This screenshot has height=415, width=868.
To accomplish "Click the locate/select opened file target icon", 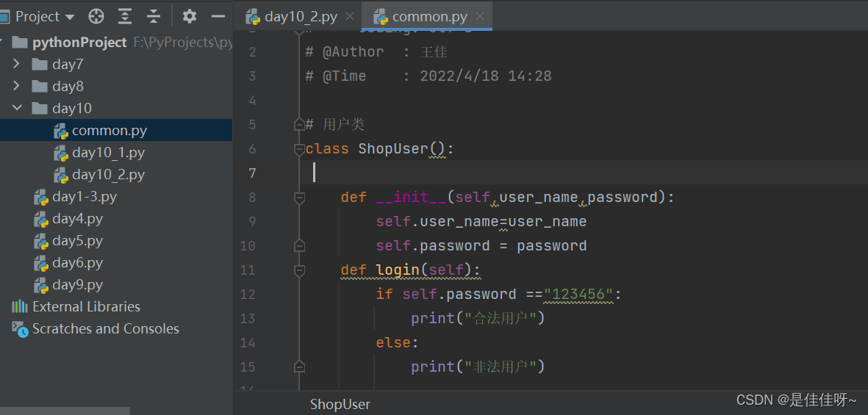I will pyautogui.click(x=96, y=17).
